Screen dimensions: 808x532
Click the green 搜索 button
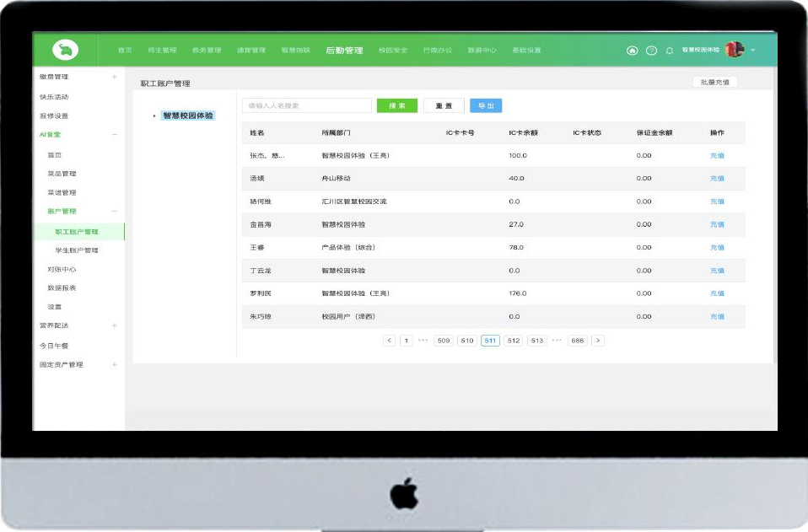coord(396,106)
